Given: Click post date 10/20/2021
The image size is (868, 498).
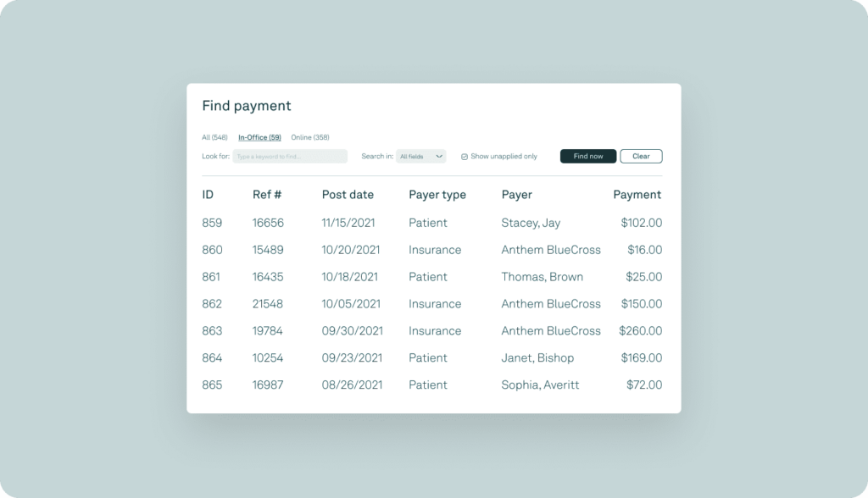Looking at the screenshot, I should click(351, 250).
